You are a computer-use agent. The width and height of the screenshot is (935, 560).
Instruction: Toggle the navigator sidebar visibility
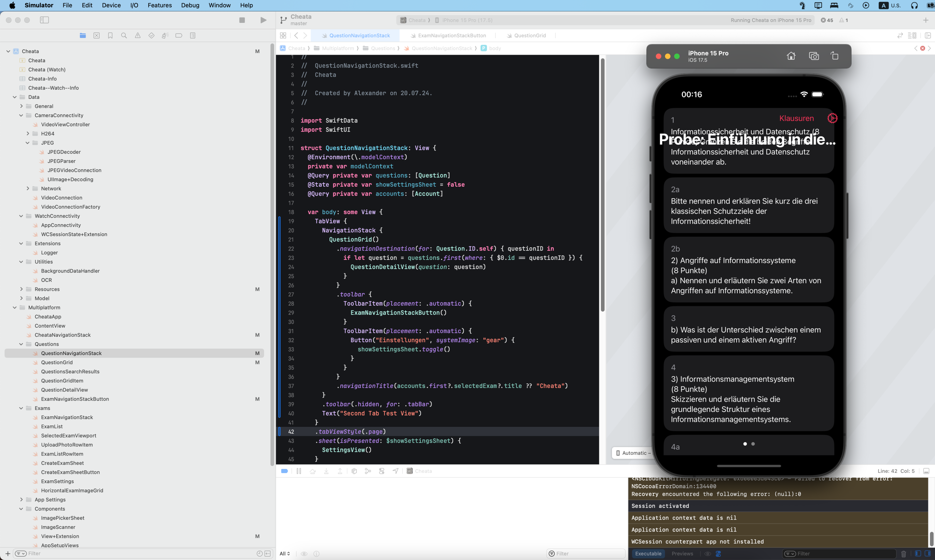pos(44,20)
